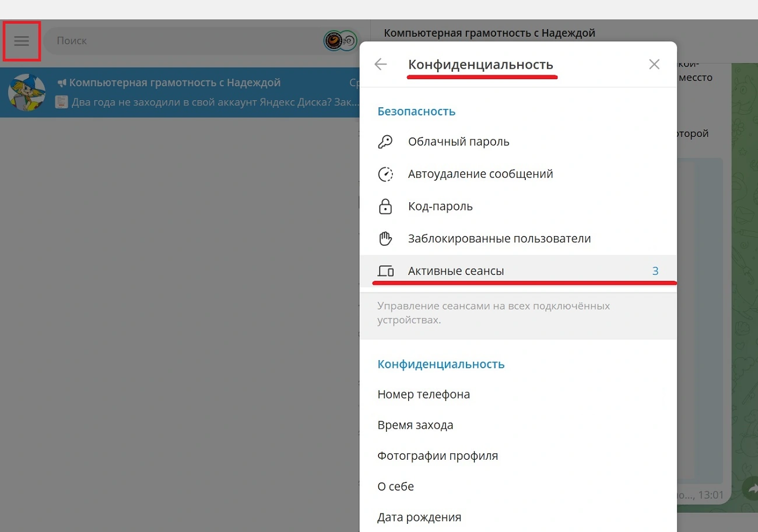Click the timer icon beside Автоудаление сообщений
758x532 pixels.
coord(385,174)
